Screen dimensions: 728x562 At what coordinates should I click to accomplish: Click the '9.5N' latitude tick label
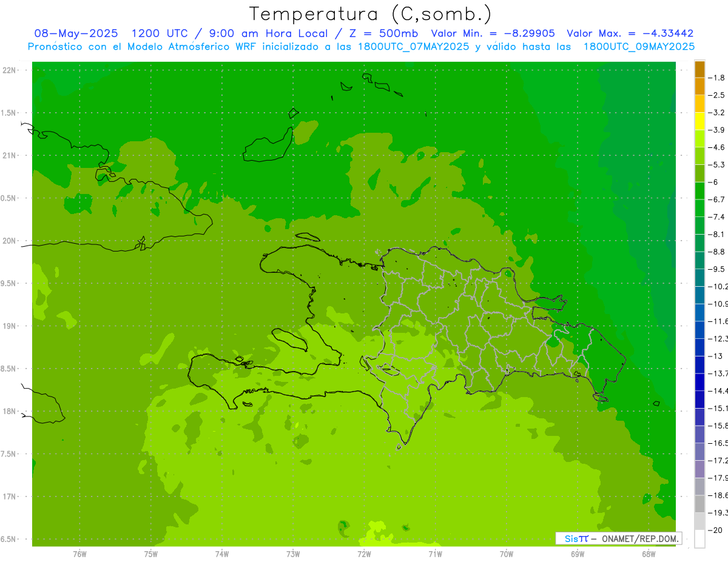click(x=8, y=284)
